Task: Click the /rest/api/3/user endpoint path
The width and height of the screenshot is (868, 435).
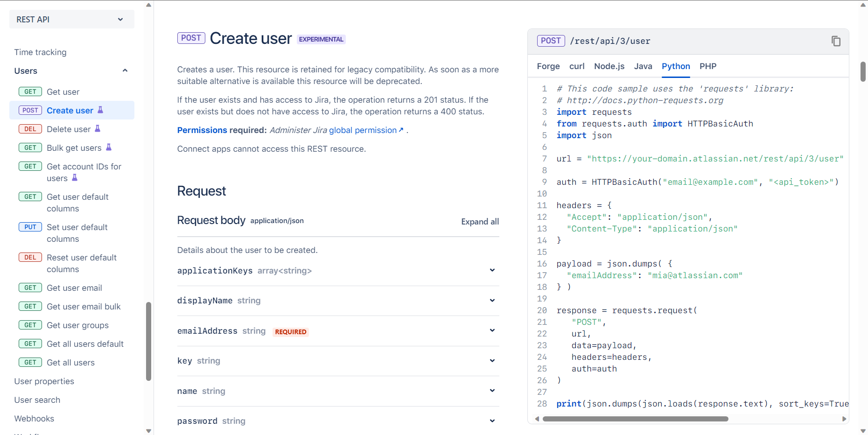Action: point(610,41)
